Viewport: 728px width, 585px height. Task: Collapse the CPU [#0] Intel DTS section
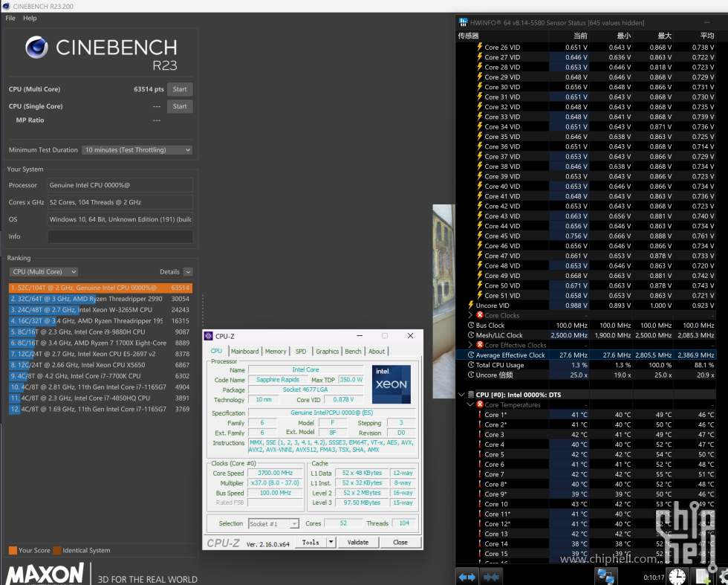pyautogui.click(x=461, y=395)
